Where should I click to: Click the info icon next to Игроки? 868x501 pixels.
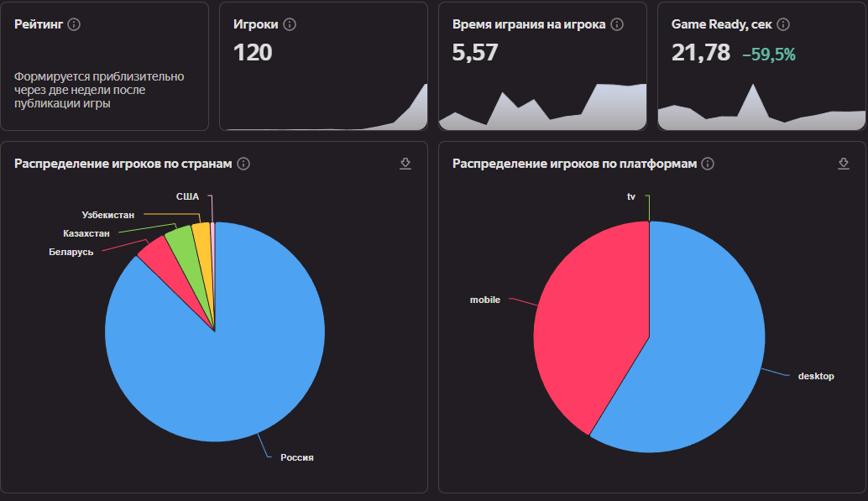click(x=290, y=24)
